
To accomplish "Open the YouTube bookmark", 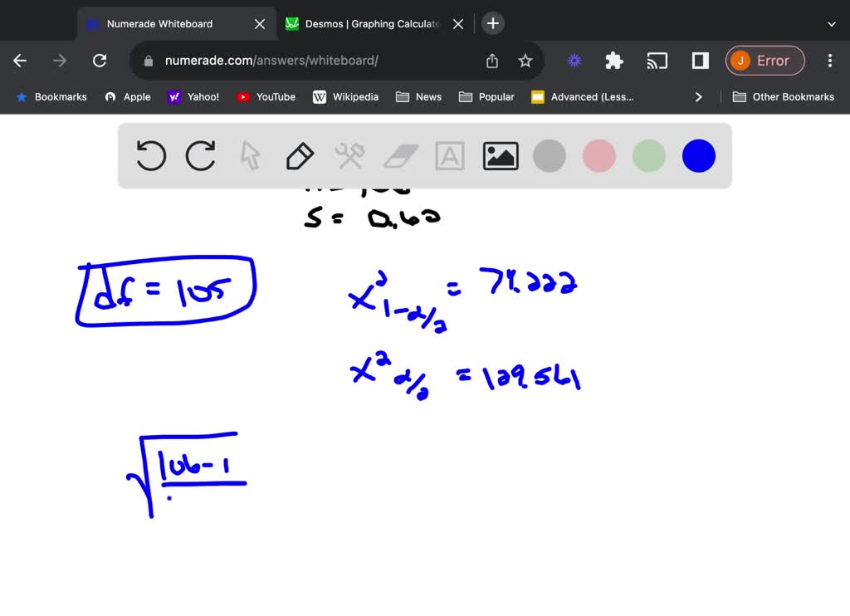I will tap(266, 97).
